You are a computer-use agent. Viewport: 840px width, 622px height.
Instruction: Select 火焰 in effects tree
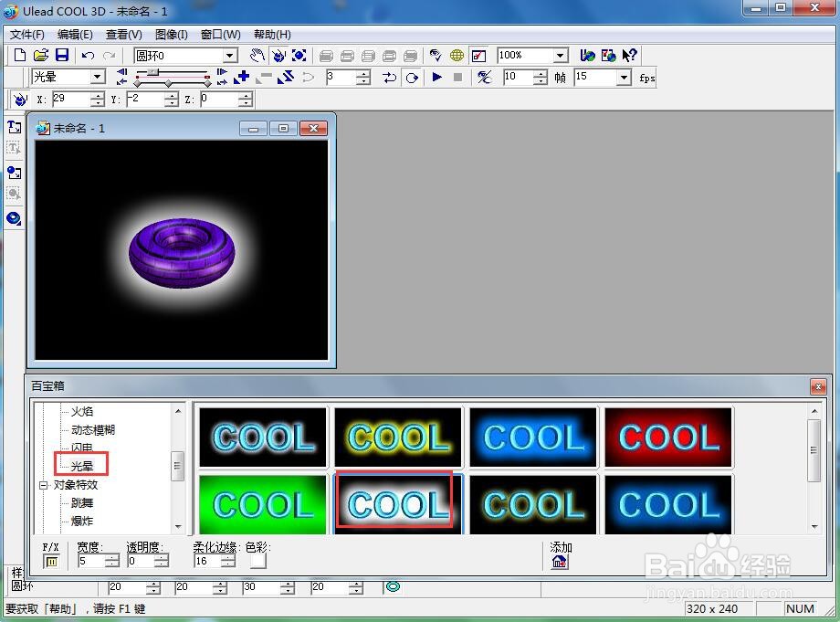pos(82,411)
